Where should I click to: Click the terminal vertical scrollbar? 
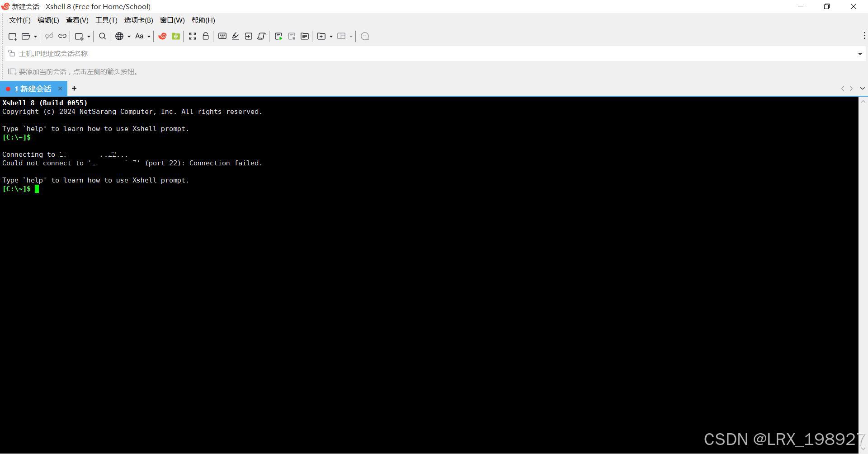(863, 276)
